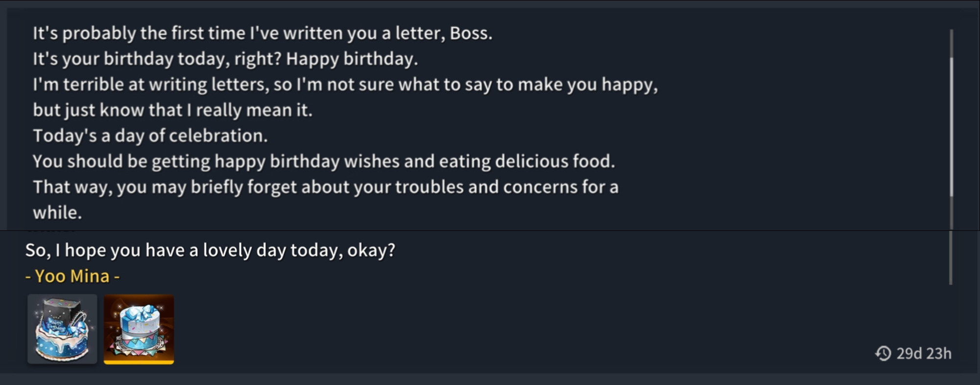980x385 pixels.
Task: Click the line about first written letter
Action: [x=263, y=33]
